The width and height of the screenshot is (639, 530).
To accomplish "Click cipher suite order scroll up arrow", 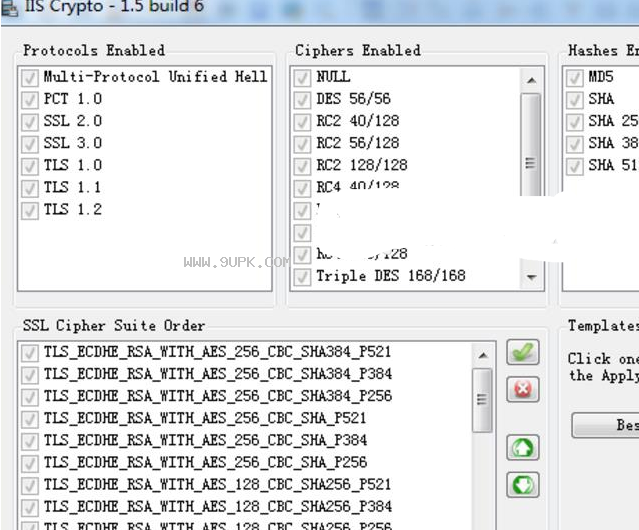I will (x=483, y=356).
